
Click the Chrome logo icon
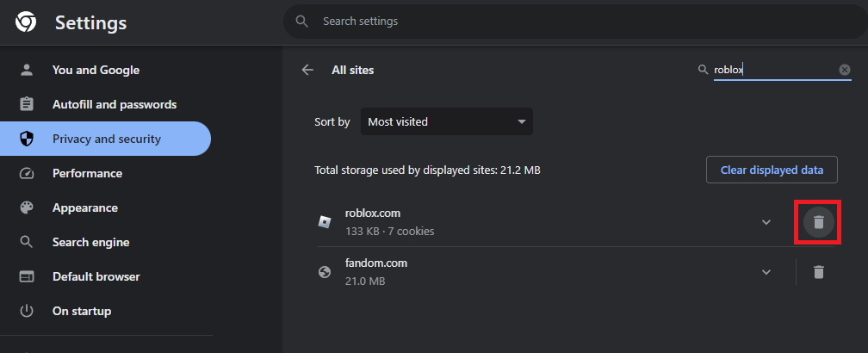26,22
